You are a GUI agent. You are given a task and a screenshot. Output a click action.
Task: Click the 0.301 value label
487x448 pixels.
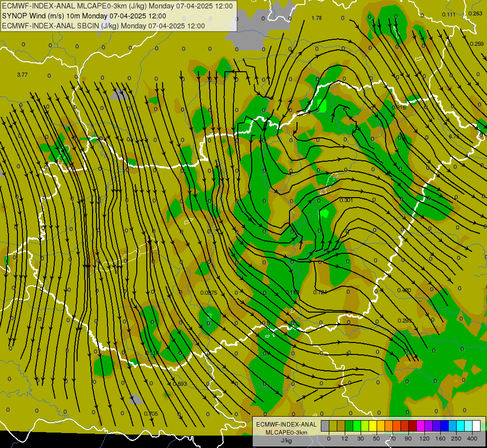tap(346, 200)
